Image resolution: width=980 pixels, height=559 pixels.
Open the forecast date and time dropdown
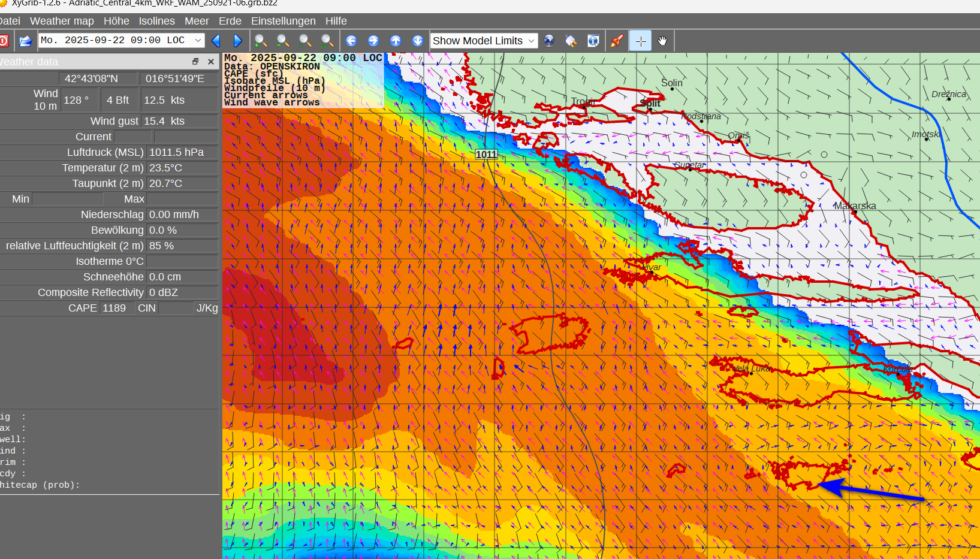click(x=198, y=40)
